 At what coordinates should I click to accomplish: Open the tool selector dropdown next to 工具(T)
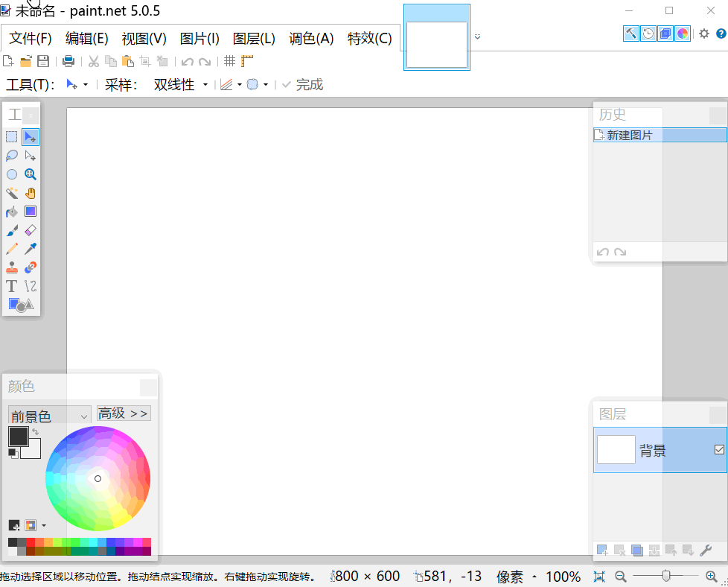[x=85, y=84]
